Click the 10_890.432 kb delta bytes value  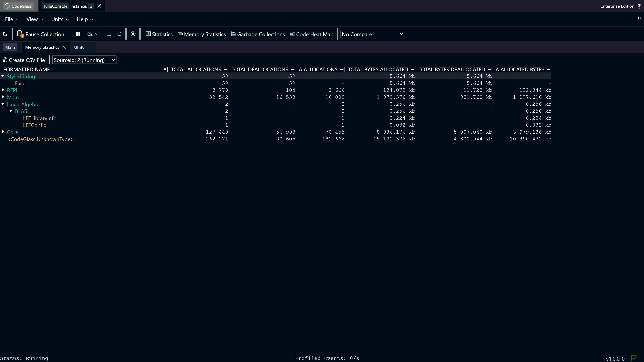[530, 139]
